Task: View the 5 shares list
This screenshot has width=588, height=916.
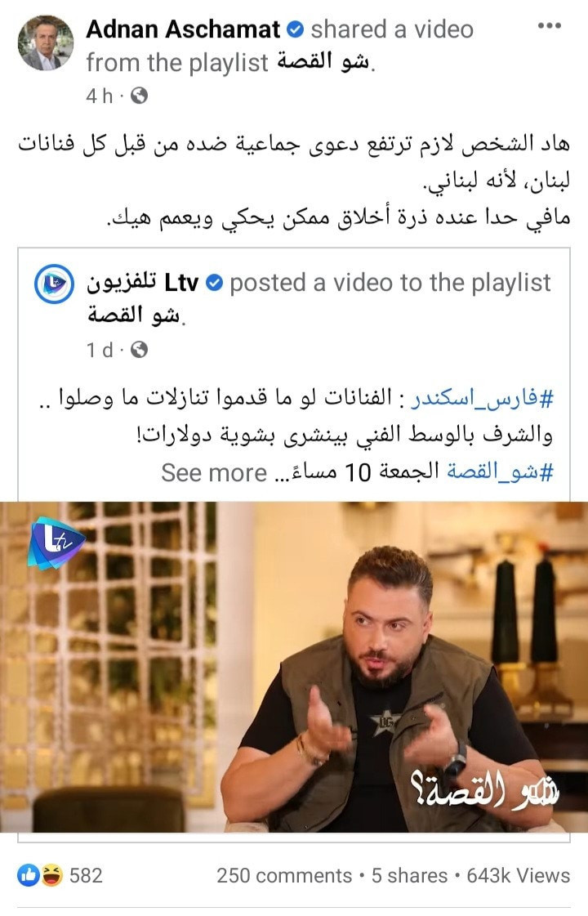Action: (x=409, y=875)
